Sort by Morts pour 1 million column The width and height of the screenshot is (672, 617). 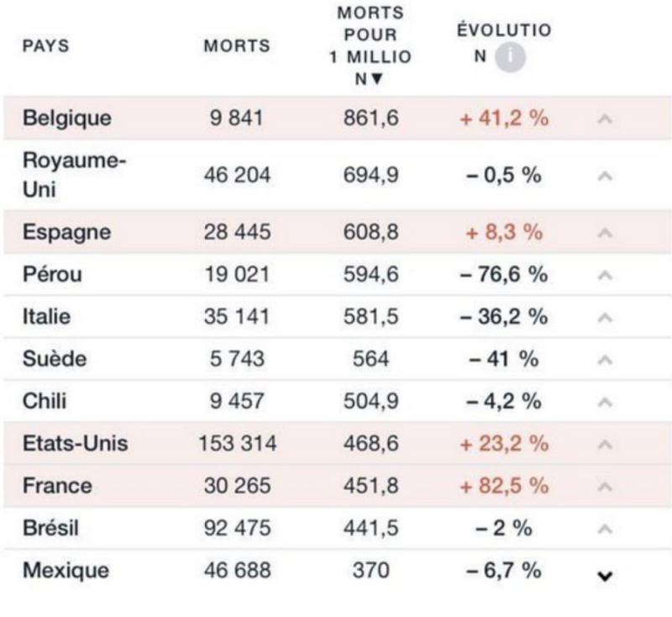pos(374,46)
